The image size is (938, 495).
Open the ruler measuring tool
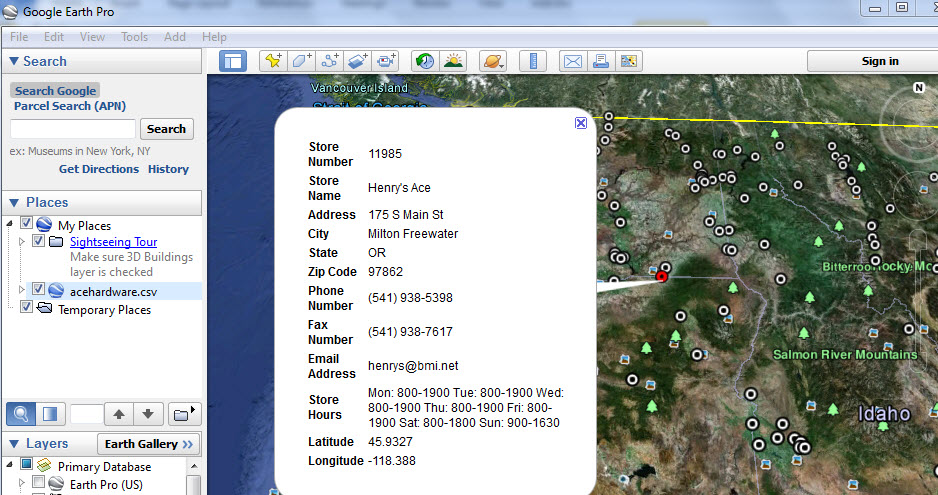pos(532,61)
